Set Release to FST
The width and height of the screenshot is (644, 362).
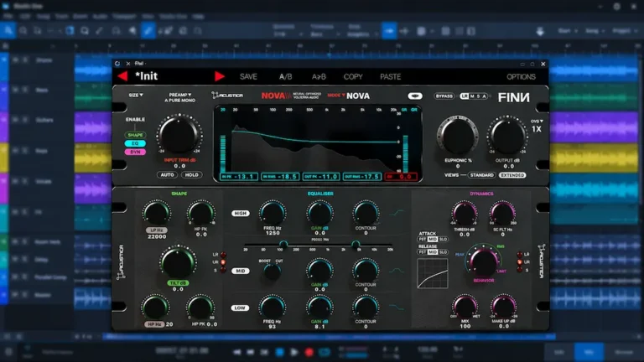[423, 252]
